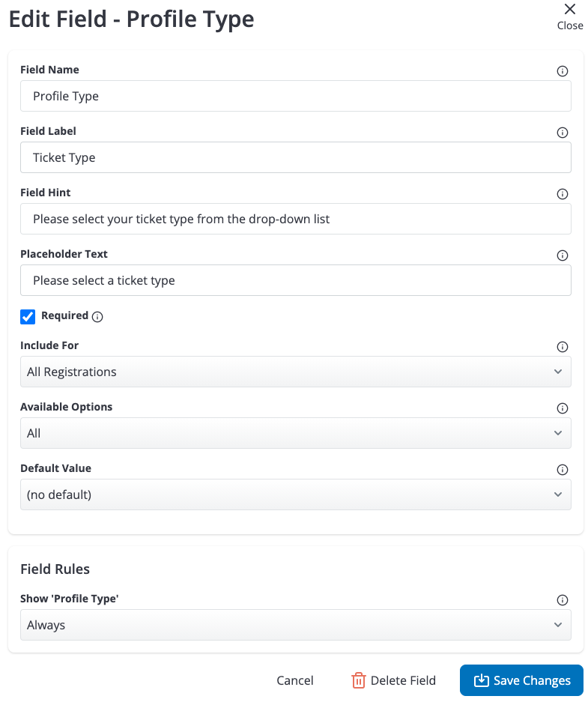Open the Field Label info tooltip icon
The height and width of the screenshot is (714, 588).
[562, 133]
